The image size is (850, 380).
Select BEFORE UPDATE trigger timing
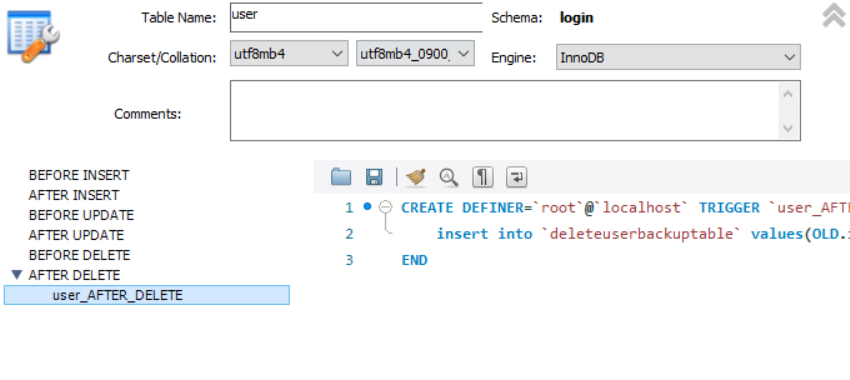tap(81, 215)
